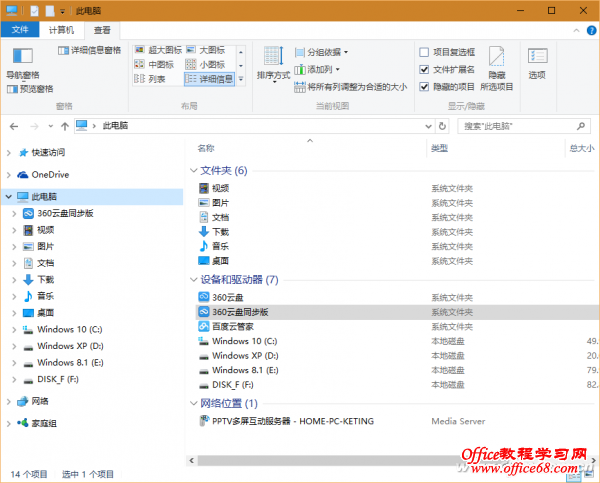
Task: Select 文档 in the navigation tree
Action: (x=38, y=263)
